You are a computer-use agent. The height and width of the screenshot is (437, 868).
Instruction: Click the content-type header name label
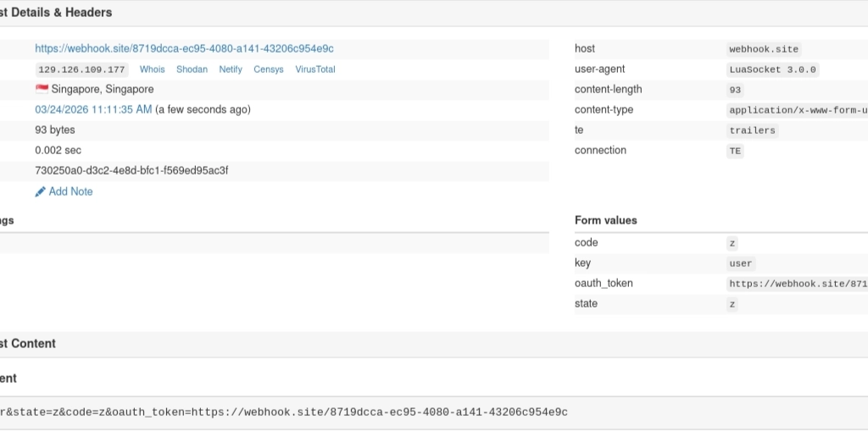(604, 109)
